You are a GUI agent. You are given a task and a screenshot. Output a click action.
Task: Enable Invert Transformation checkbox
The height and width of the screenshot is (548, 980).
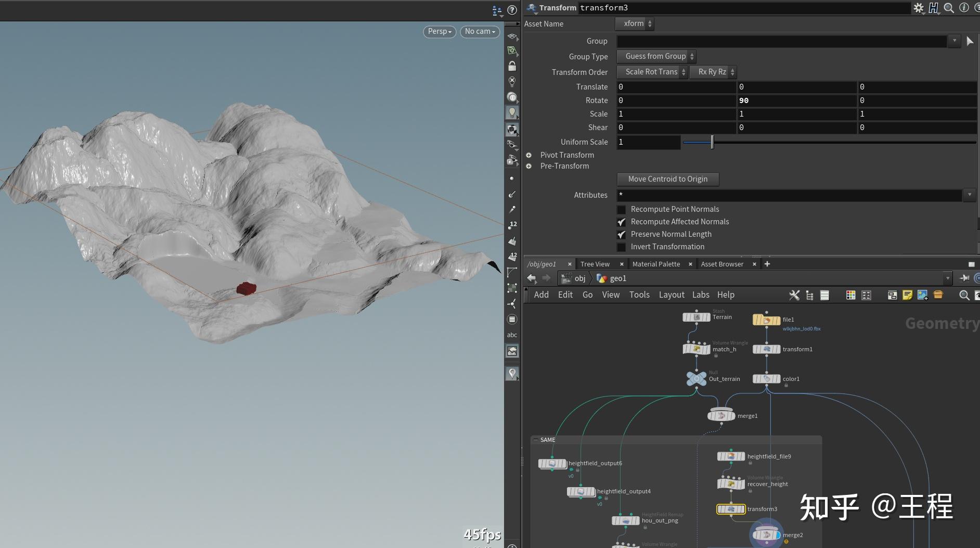coord(622,247)
